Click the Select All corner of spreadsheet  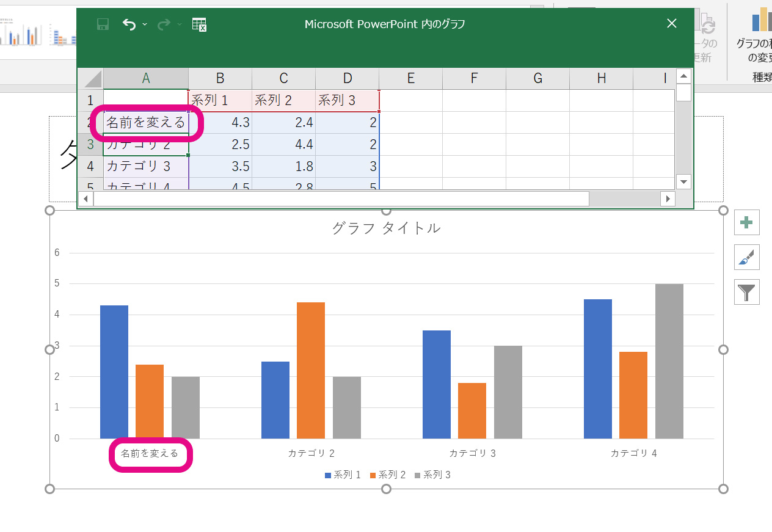coord(90,78)
